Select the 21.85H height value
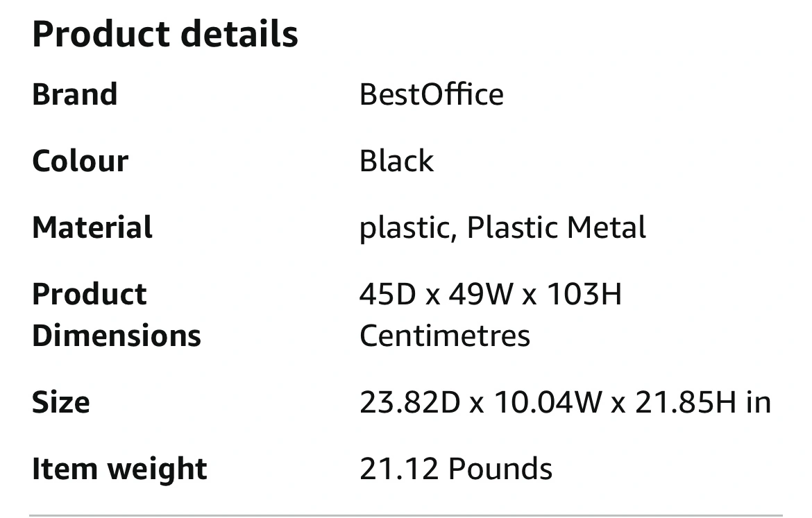 (685, 402)
